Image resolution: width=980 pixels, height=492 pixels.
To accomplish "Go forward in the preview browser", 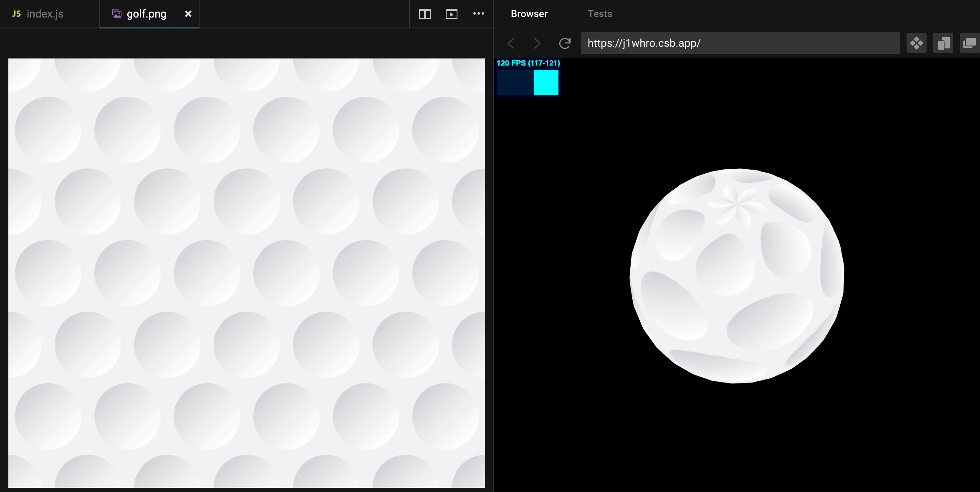I will coord(537,43).
